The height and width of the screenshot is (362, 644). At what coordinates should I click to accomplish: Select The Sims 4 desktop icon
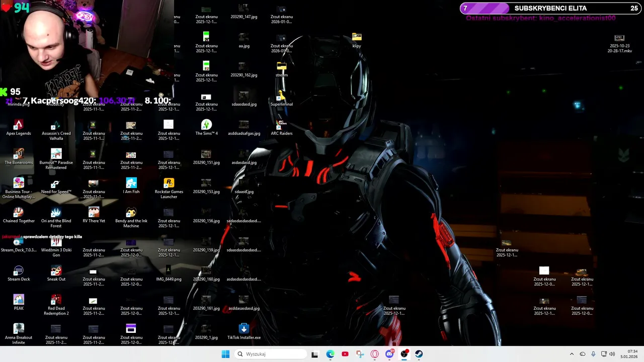(x=206, y=128)
